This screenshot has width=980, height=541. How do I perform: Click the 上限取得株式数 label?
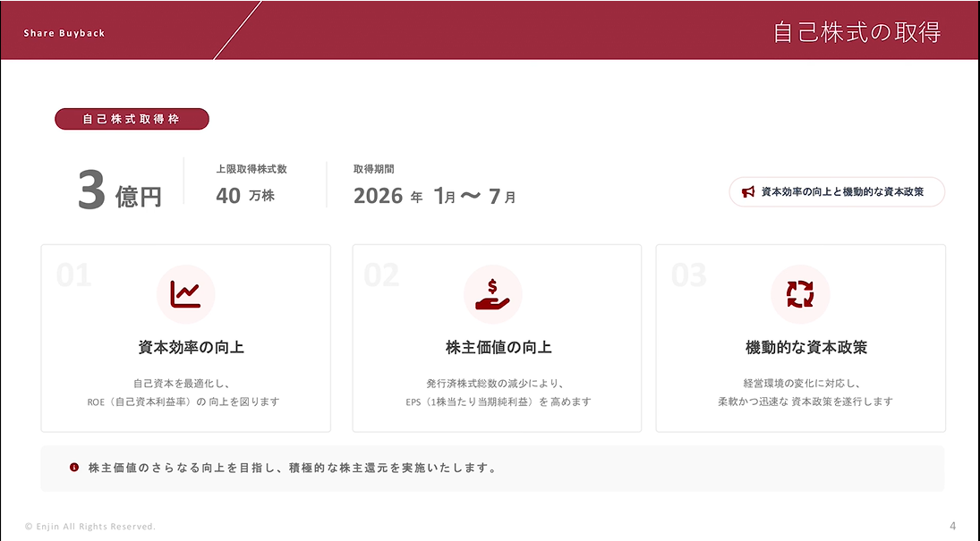[251, 168]
